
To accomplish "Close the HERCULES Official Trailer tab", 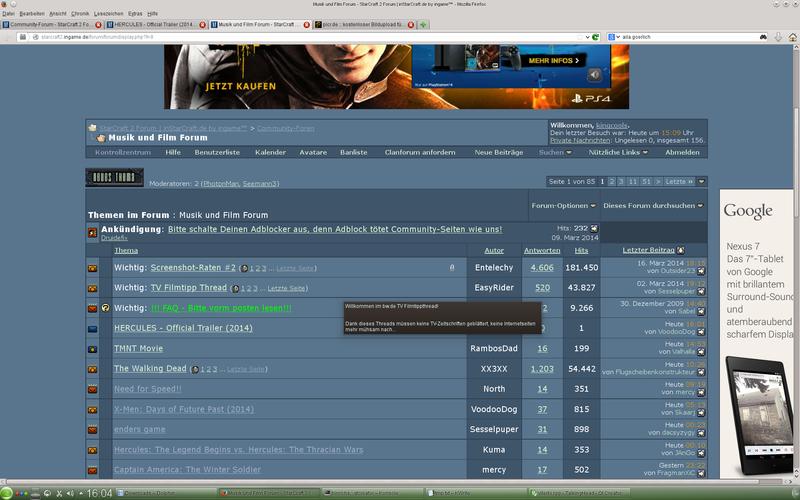I will tap(203, 24).
